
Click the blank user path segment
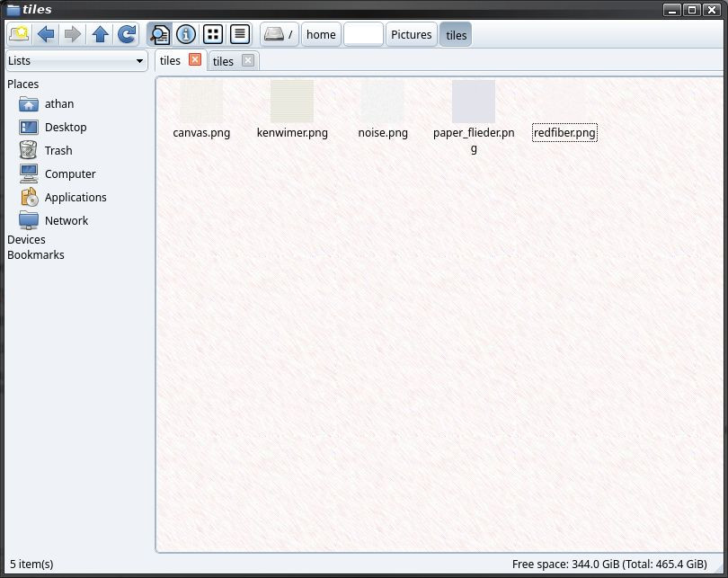click(363, 34)
